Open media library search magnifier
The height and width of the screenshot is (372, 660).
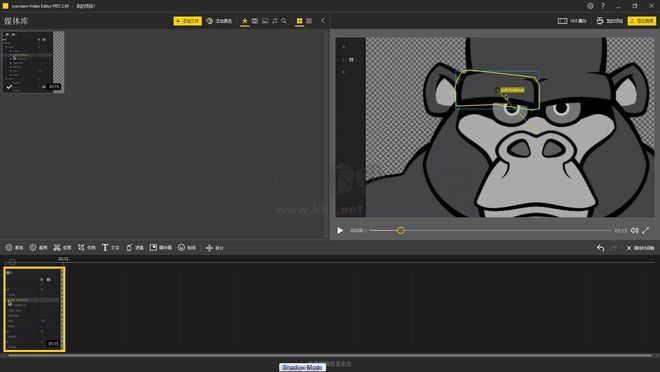[284, 21]
